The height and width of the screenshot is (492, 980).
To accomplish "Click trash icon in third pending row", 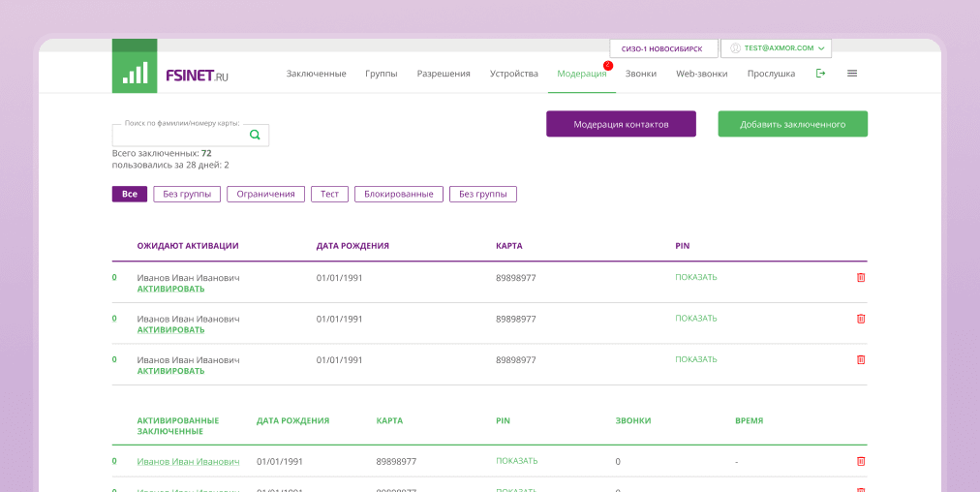I will [861, 359].
